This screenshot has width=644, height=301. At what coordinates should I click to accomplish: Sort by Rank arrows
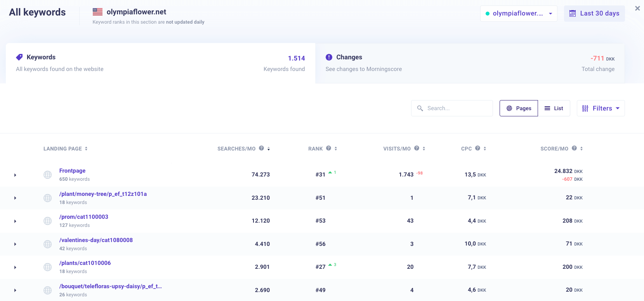tap(336, 149)
